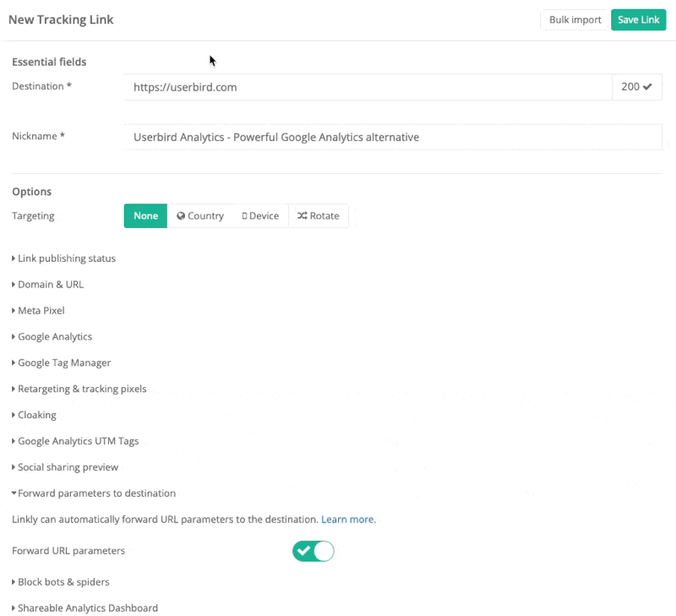Expand the Domain & URL section
Screen dimensions: 676x616
pos(50,285)
